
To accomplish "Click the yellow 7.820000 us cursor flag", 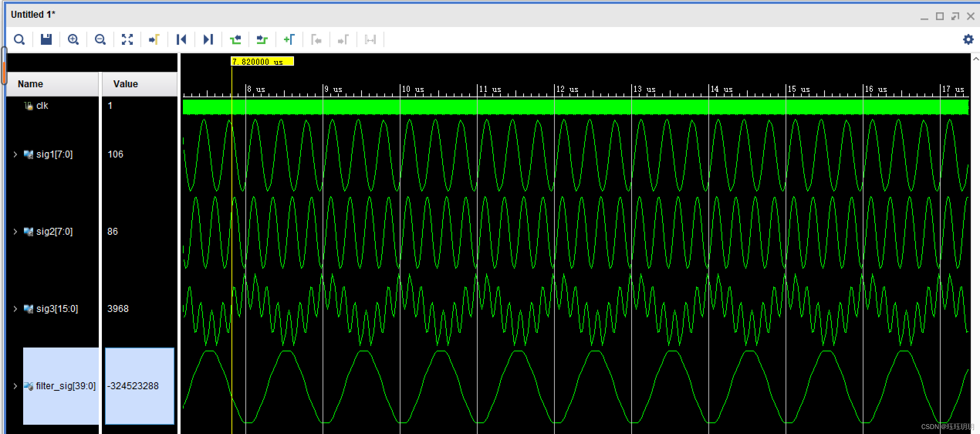I will 262,62.
